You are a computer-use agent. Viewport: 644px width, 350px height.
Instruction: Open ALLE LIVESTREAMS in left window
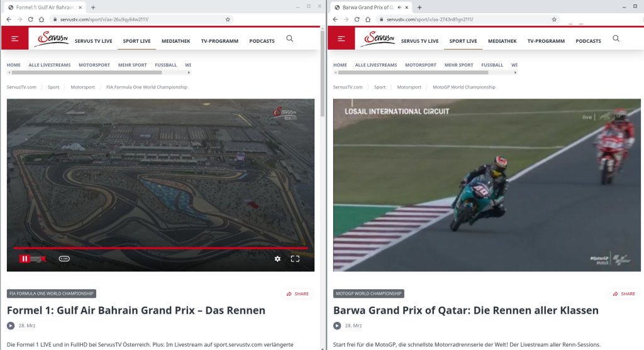pyautogui.click(x=49, y=65)
